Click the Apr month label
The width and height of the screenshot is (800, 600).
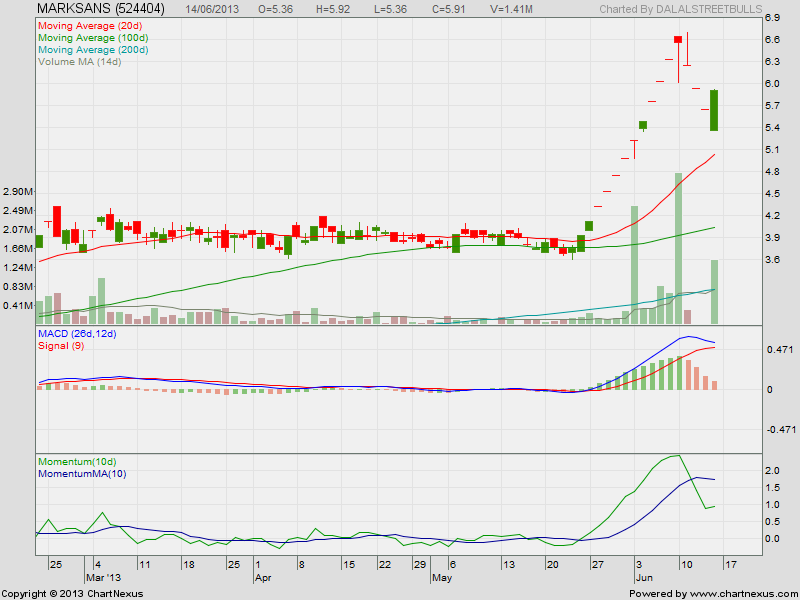click(263, 578)
